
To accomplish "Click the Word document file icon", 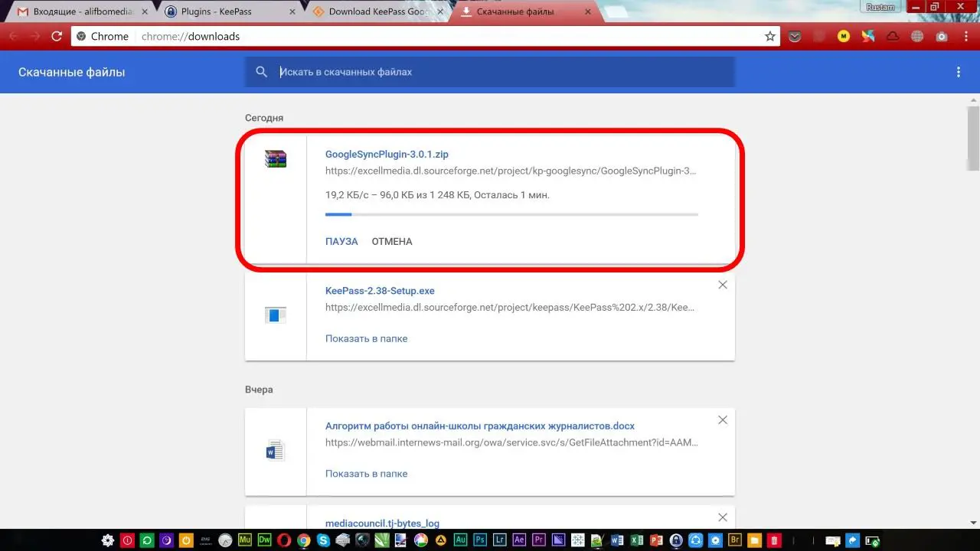I will point(276,451).
